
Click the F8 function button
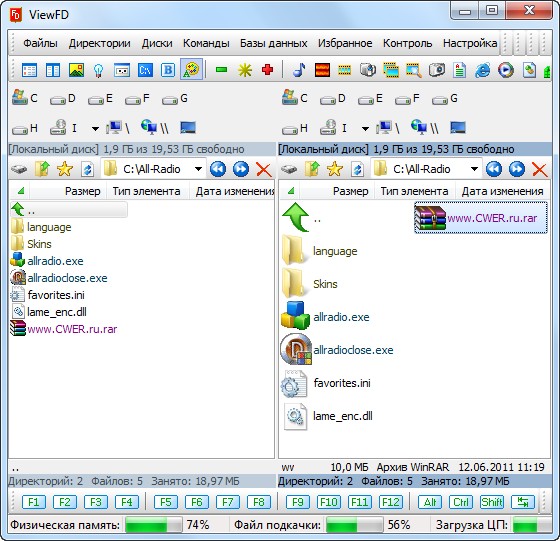pos(259,502)
